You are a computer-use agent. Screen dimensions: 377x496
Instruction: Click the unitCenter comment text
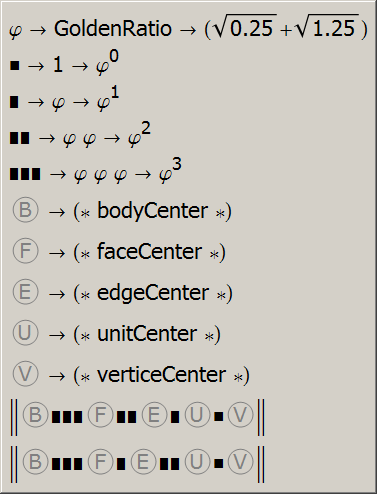147,333
